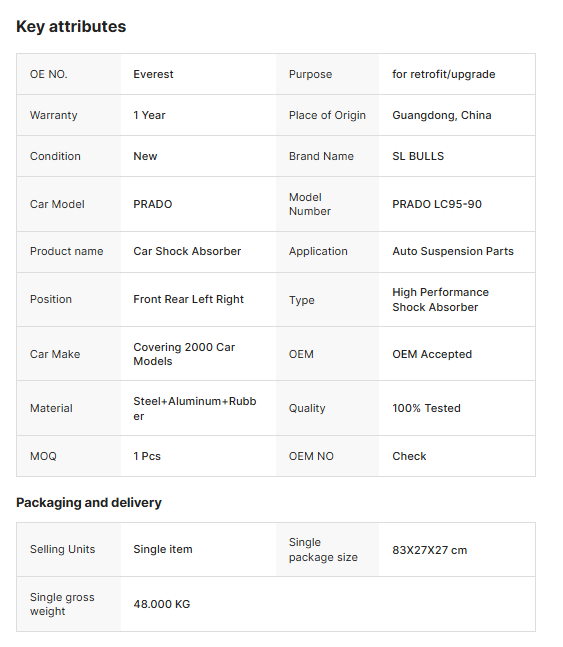Click the PRADO car model value

[x=153, y=204]
